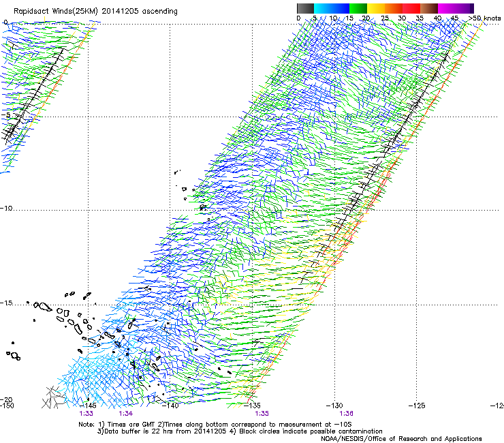504x443 pixels.
Task: Click the '-140' longitude axis label
Action: click(170, 406)
